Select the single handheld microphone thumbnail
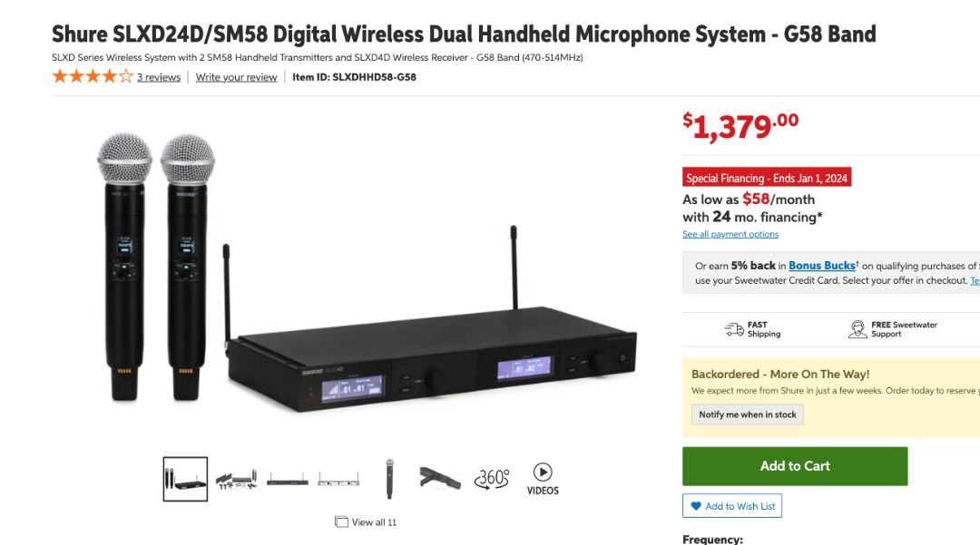Screen dimensions: 980x545 coord(389,479)
